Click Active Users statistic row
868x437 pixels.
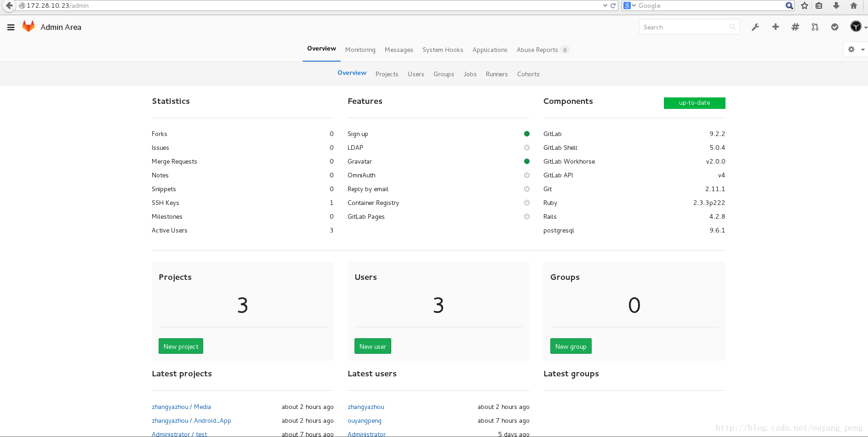(242, 230)
